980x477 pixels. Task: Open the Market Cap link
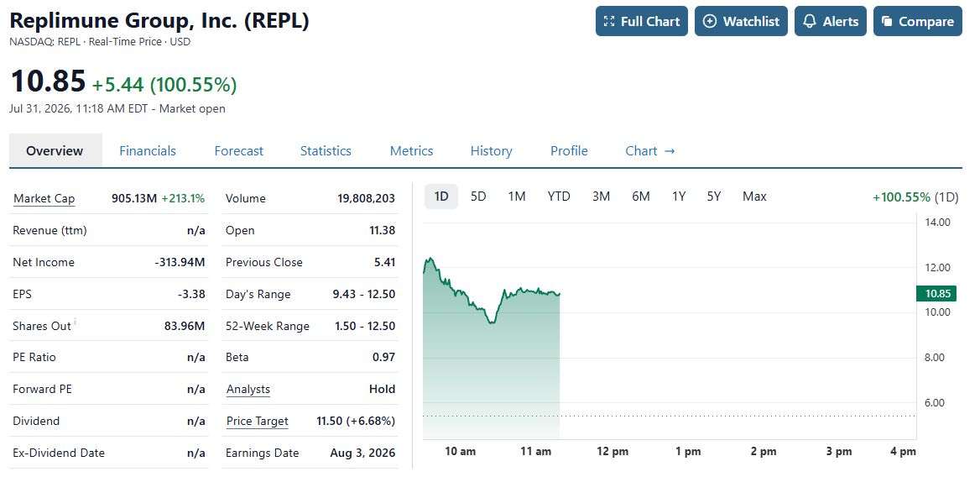point(44,199)
